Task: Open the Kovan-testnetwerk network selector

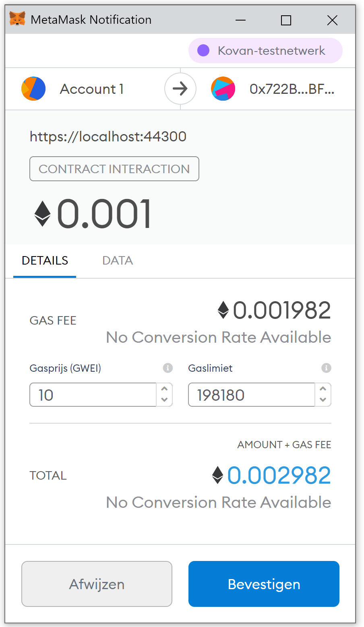Action: (265, 51)
